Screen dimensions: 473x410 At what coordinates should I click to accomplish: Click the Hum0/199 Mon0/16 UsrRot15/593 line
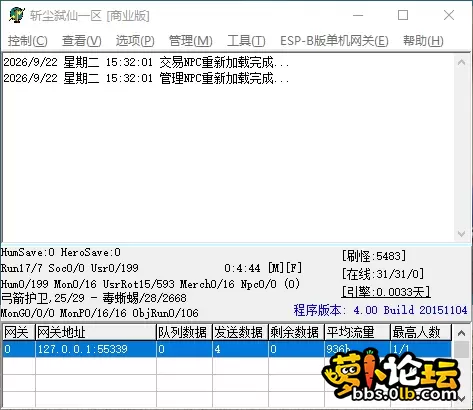click(x=150, y=284)
